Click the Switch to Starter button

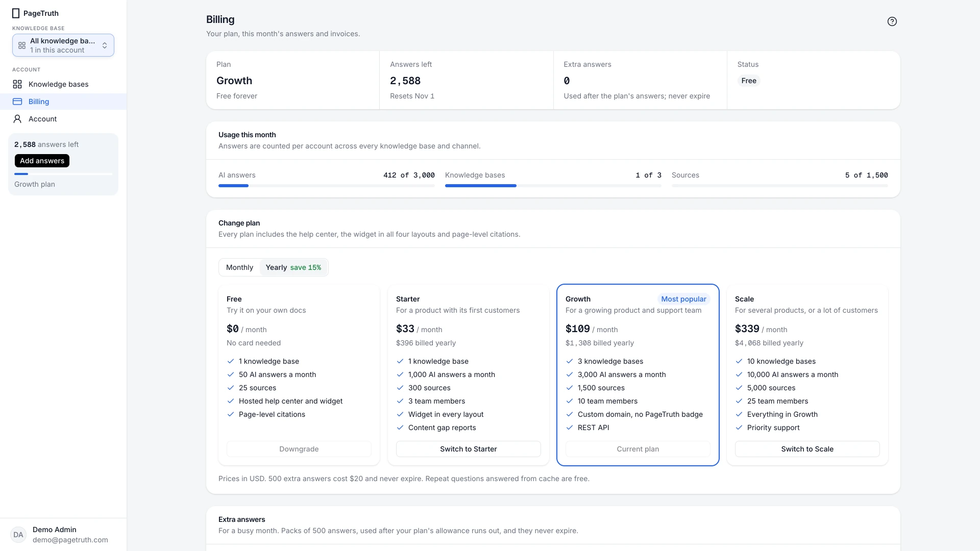point(469,449)
